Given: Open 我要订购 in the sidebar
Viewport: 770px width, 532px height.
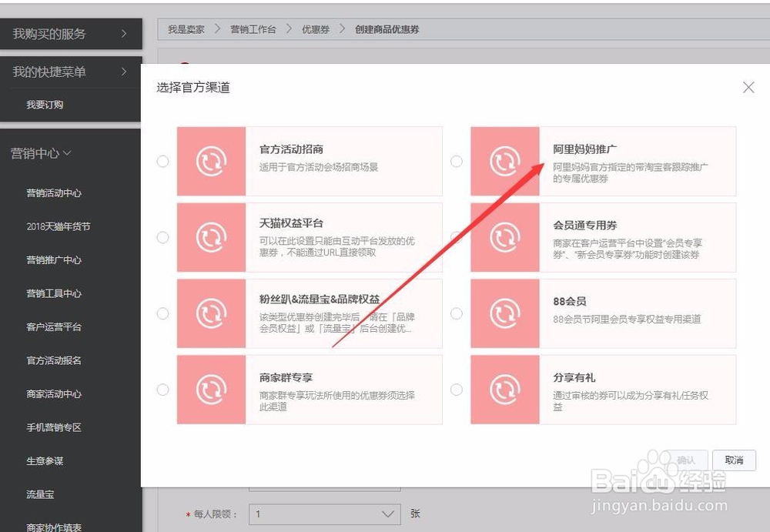Looking at the screenshot, I should 45,105.
